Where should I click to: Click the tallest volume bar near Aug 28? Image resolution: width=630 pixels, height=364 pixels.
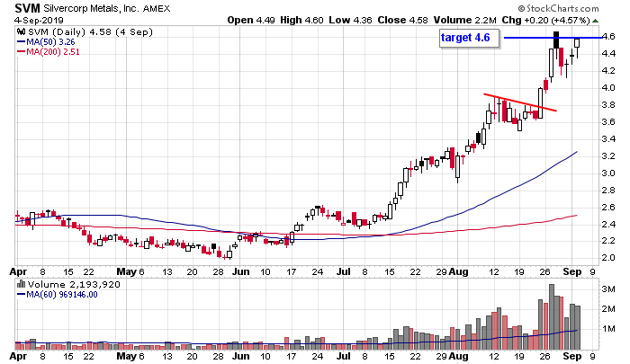click(x=552, y=316)
